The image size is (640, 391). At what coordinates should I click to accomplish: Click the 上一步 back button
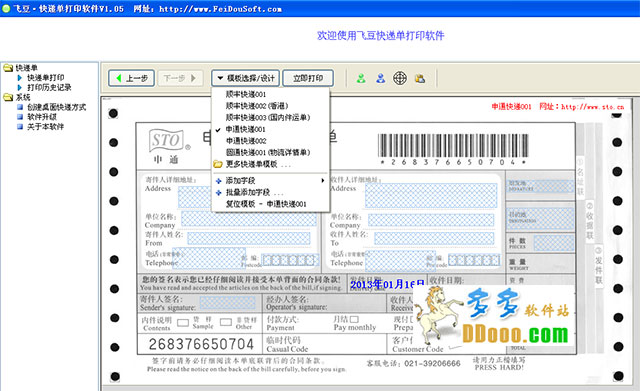131,78
